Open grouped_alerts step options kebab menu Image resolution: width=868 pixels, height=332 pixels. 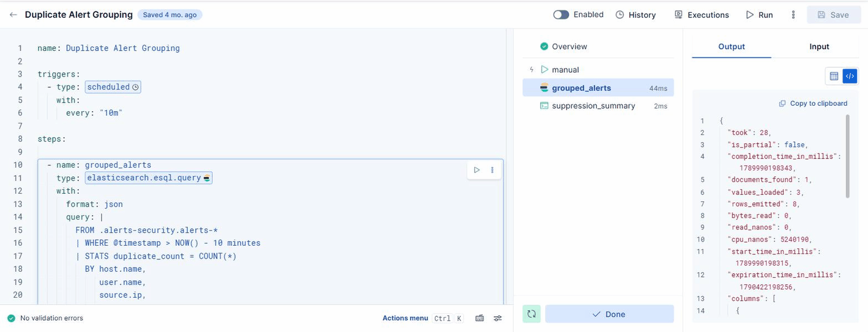(x=492, y=170)
